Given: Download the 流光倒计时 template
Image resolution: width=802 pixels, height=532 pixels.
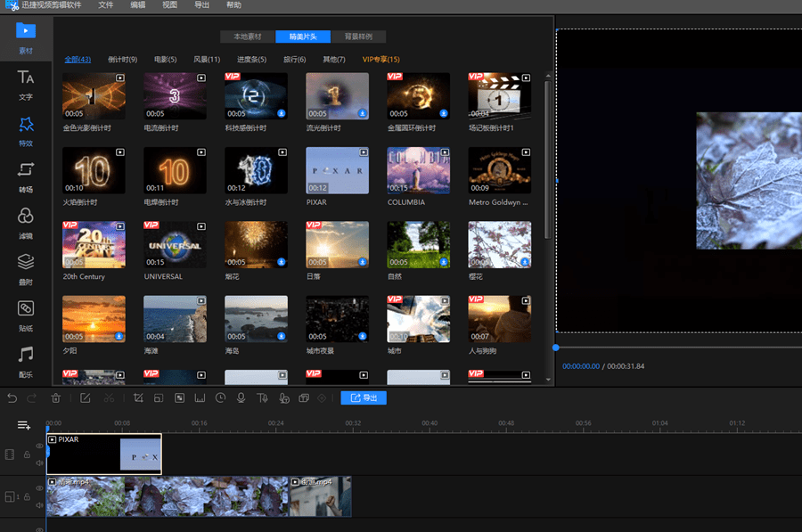Looking at the screenshot, I should tap(362, 113).
